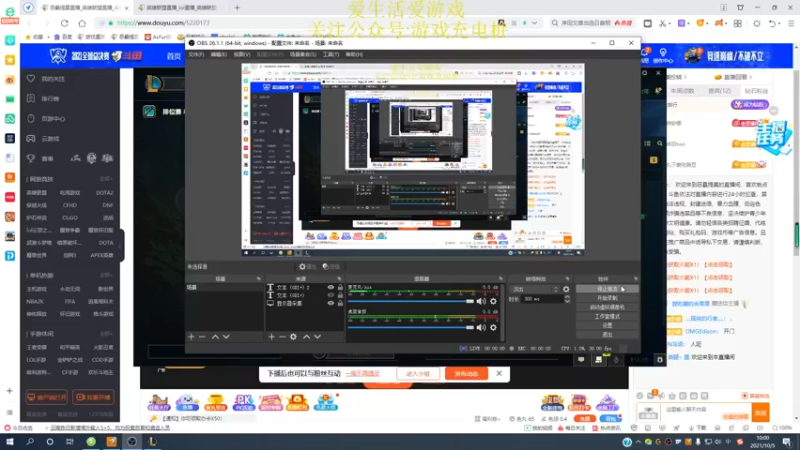Viewport: 800px width, 450px height.
Task: Open the OBS Tools (T) menu
Action: 331,54
